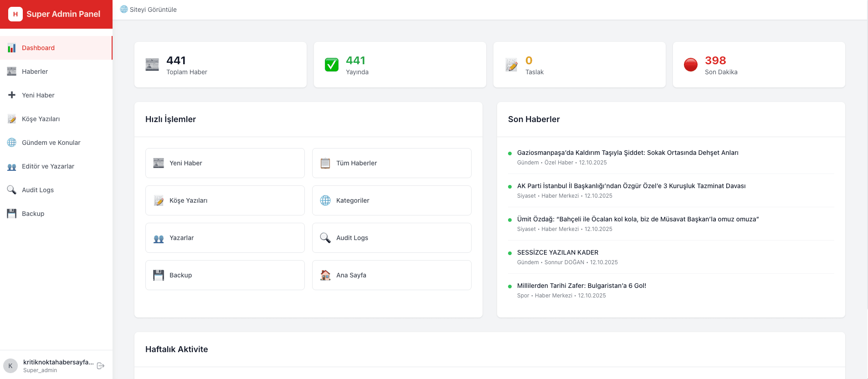Screen dimensions: 868x379
Task: Click the globe icon beside Gündem ve Konular
Action: tap(12, 143)
